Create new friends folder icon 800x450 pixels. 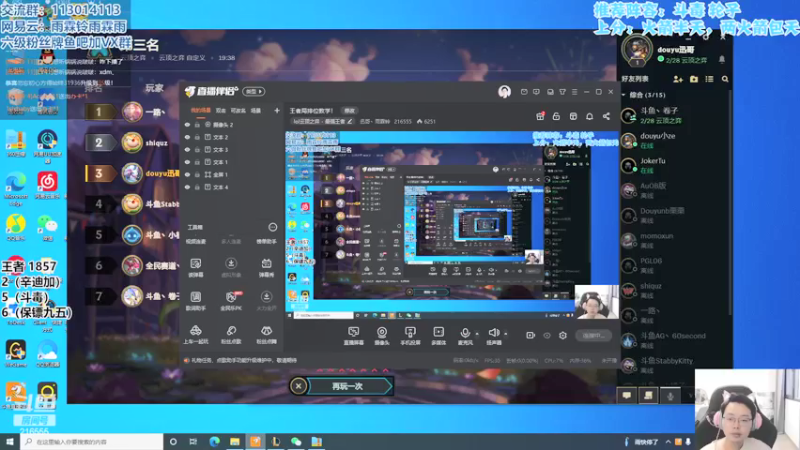pos(694,79)
